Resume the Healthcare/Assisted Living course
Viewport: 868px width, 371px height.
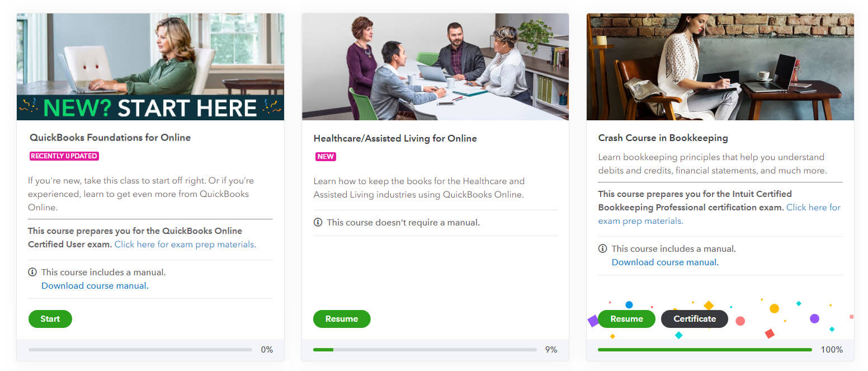(341, 319)
